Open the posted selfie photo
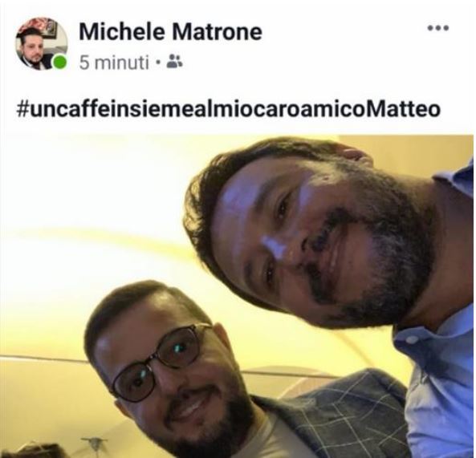The width and height of the screenshot is (476, 458). click(x=237, y=296)
